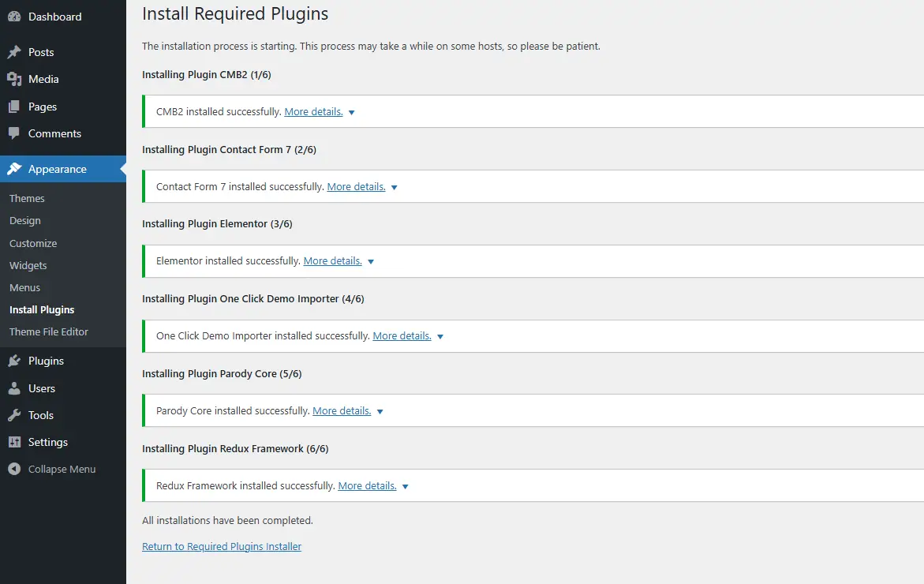
Task: Click 'All installations have been completed.' text
Action: (x=227, y=520)
